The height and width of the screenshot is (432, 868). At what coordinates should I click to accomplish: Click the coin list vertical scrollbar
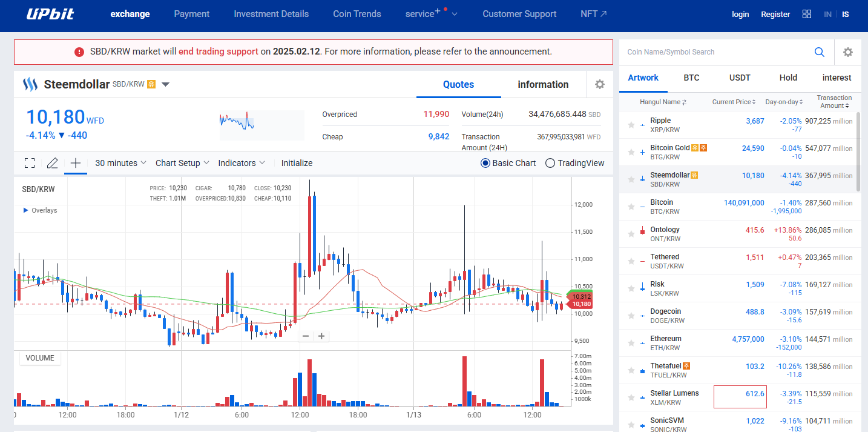coord(858,152)
